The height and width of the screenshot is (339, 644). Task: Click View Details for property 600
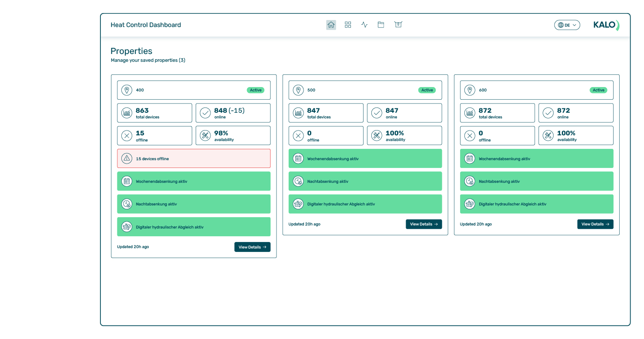click(595, 224)
